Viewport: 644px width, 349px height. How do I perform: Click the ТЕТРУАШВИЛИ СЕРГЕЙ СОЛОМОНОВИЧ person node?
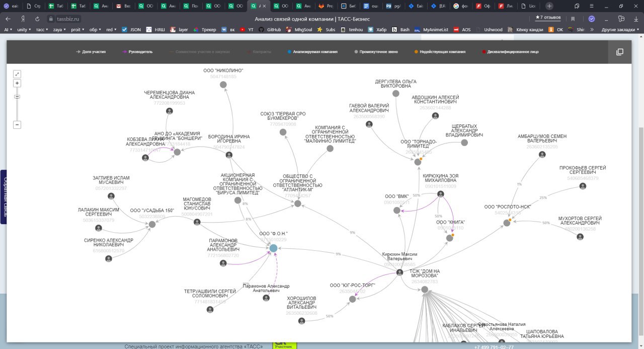[x=210, y=309]
